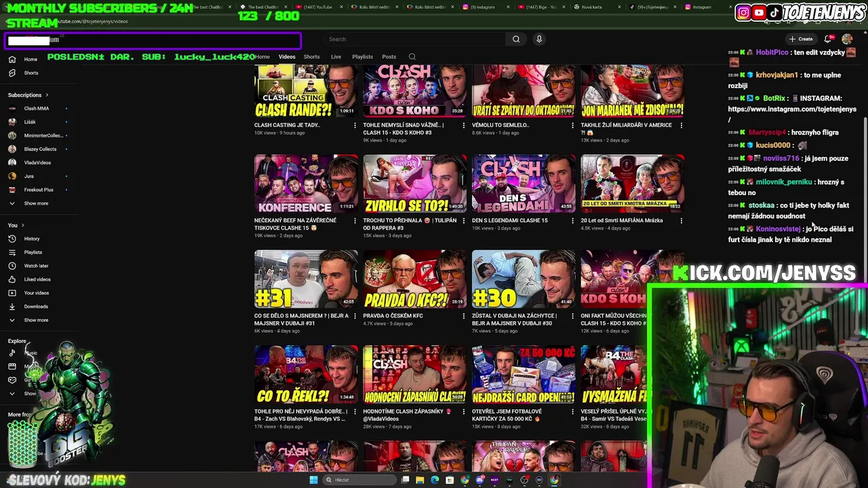Click chat username krhovjakjan1

[x=776, y=75]
